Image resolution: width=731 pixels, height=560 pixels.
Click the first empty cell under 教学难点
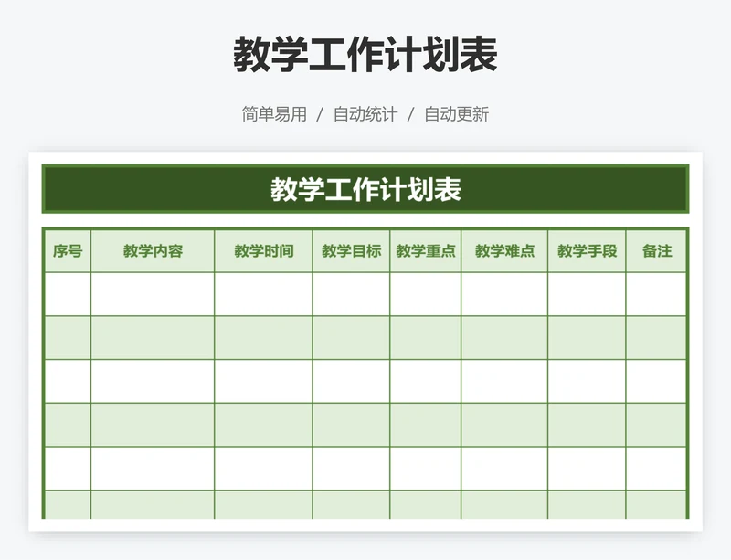[504, 294]
